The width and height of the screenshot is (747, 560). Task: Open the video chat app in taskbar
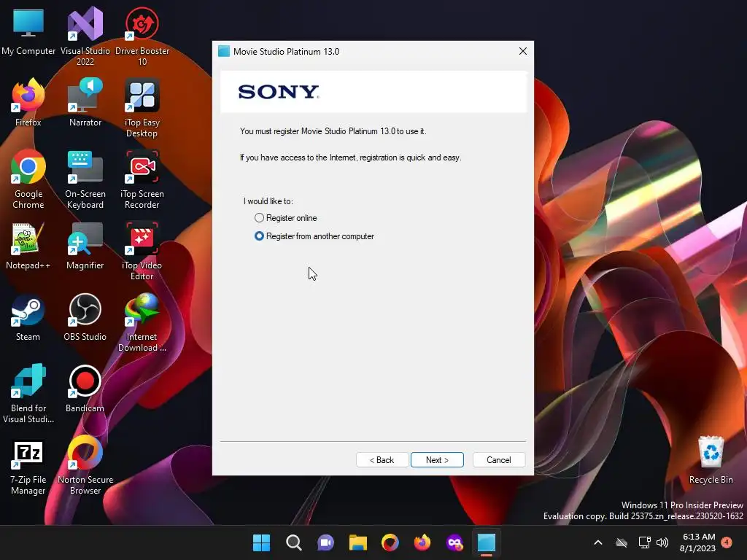pos(325,542)
